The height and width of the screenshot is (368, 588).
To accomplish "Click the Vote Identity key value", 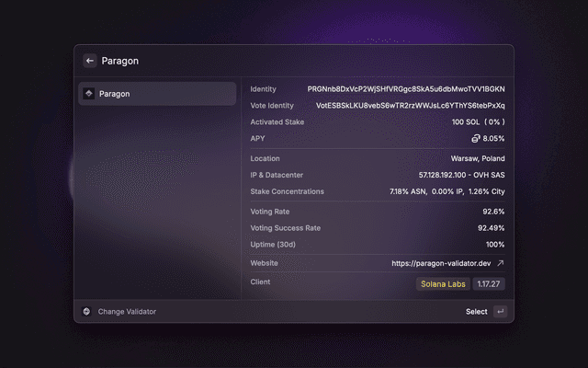I will pyautogui.click(x=410, y=106).
